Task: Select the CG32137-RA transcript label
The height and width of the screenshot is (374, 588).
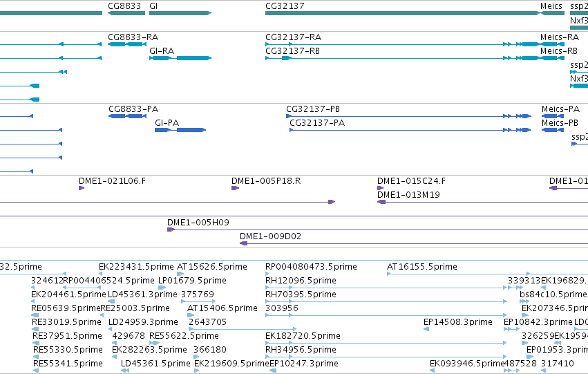Action: pos(293,37)
